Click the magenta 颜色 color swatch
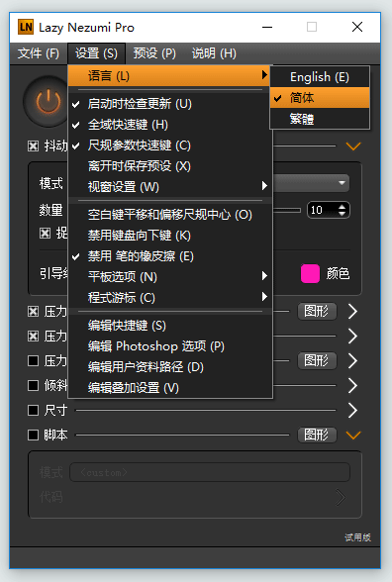392x582 pixels. [x=310, y=273]
